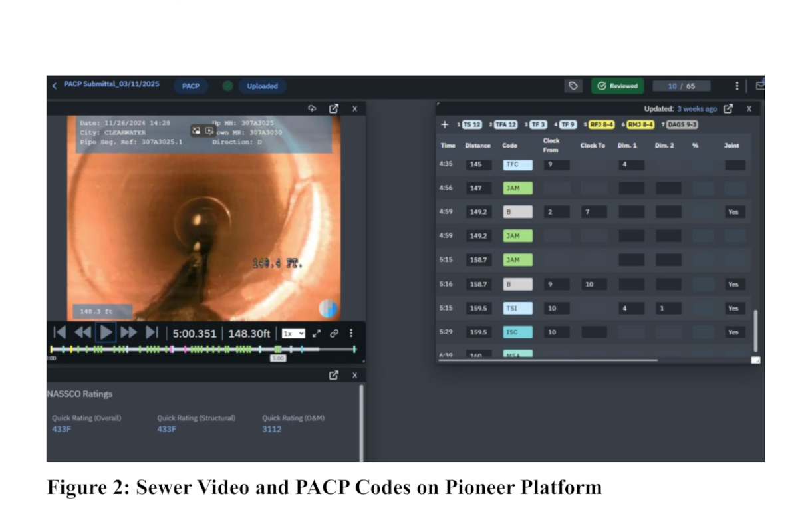The image size is (798, 532).
Task: Click the TSI code cell
Action: click(517, 308)
